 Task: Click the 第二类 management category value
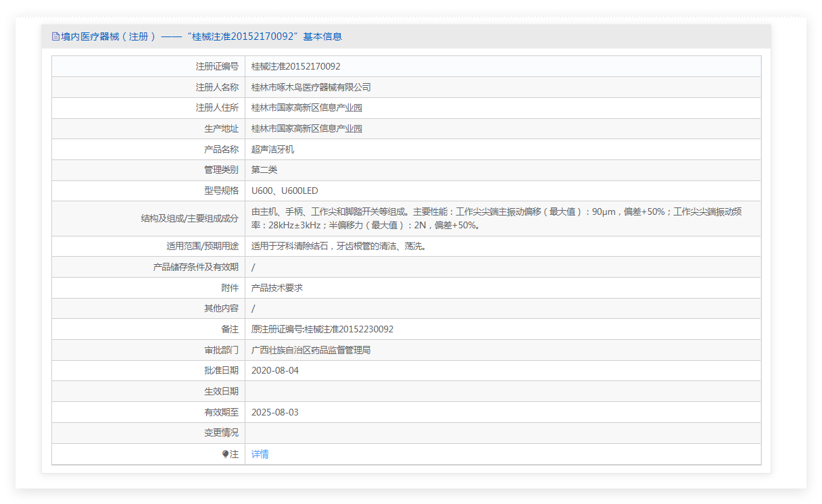264,170
